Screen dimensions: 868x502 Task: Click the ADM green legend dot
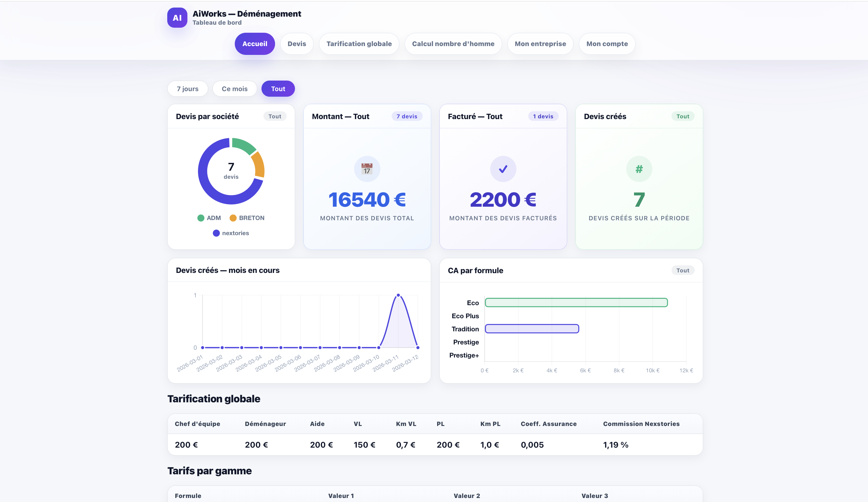coord(201,218)
